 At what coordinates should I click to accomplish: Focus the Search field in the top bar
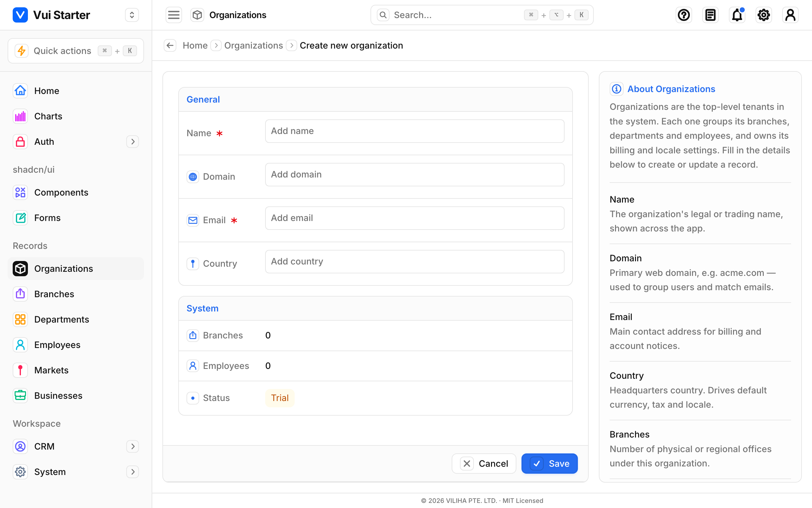coord(482,15)
